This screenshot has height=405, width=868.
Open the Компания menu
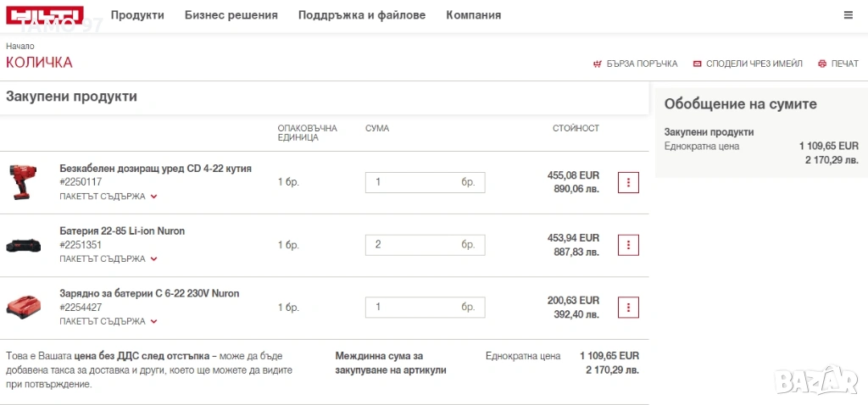click(x=473, y=15)
